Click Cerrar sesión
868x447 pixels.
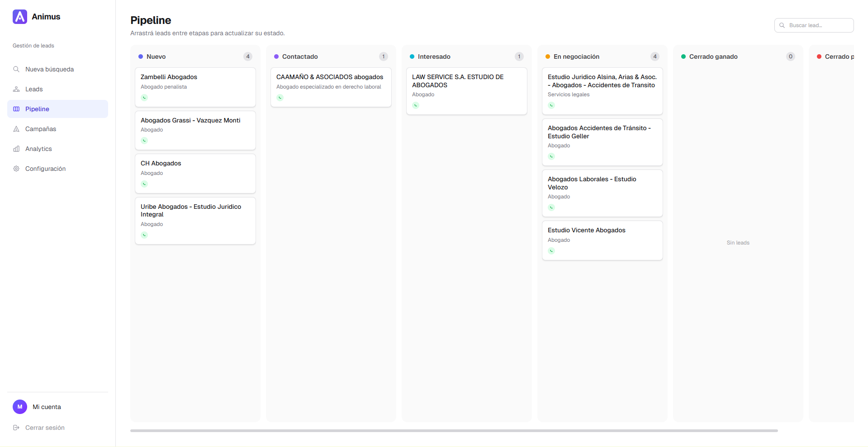(45, 428)
